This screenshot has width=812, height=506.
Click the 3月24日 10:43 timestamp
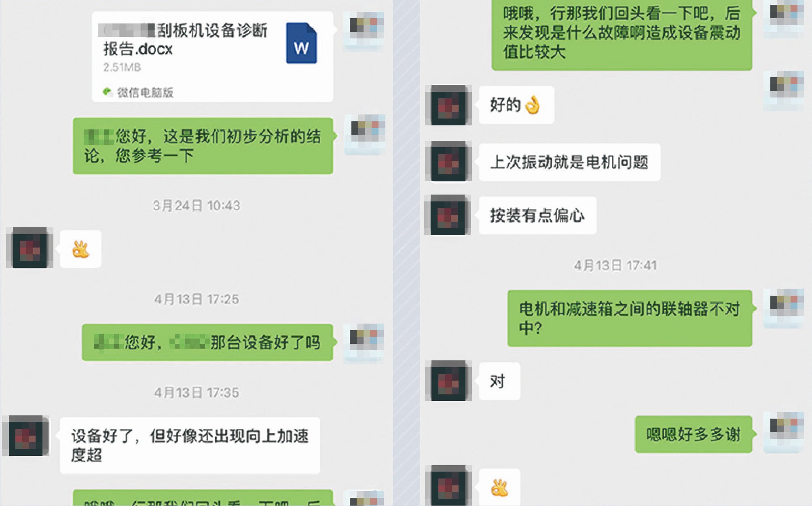(197, 205)
